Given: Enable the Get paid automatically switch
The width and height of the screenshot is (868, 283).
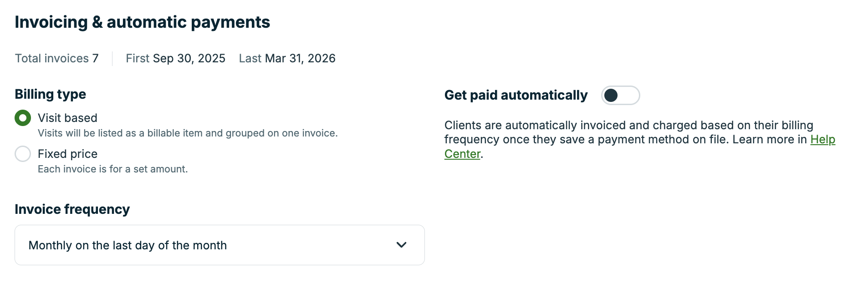Looking at the screenshot, I should click(x=620, y=96).
